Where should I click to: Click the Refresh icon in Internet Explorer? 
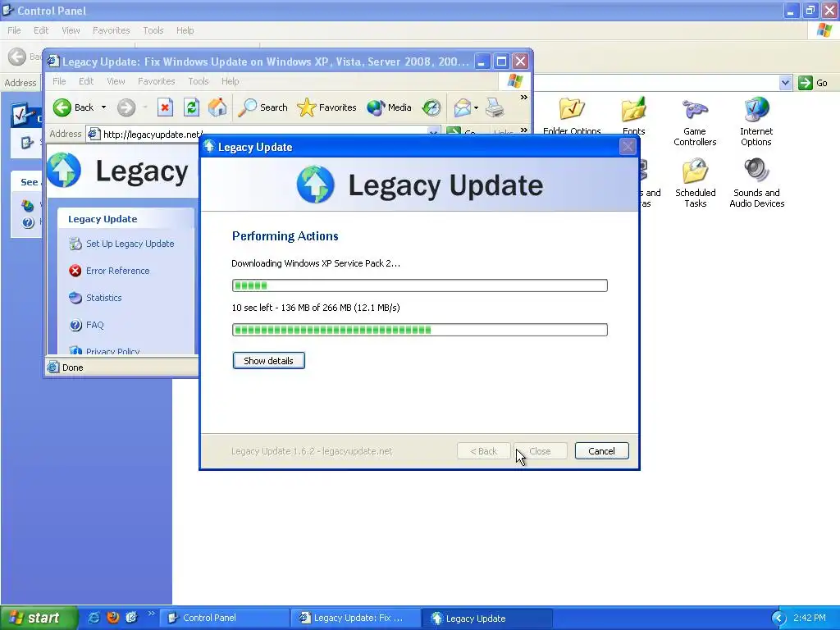pos(191,107)
